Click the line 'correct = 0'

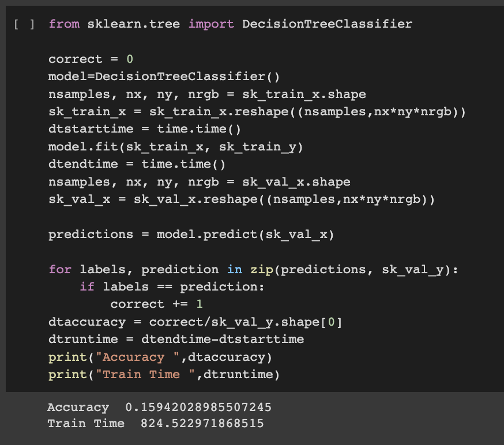[x=91, y=59]
